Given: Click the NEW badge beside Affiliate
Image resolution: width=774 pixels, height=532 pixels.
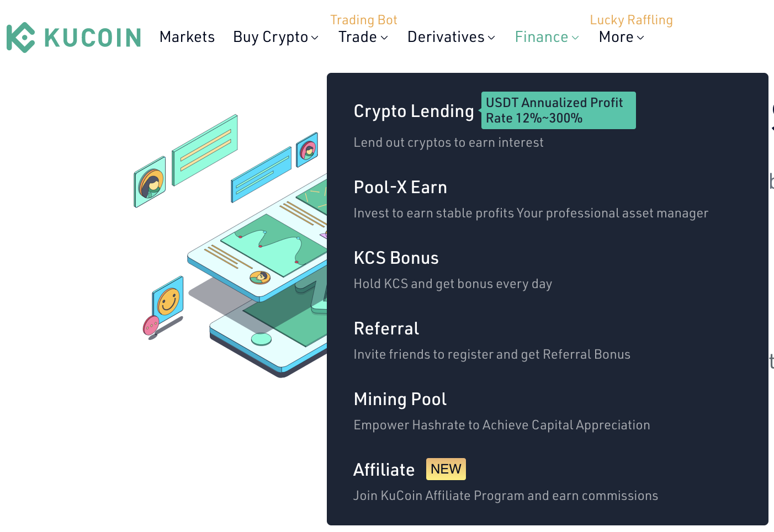Looking at the screenshot, I should (x=446, y=469).
